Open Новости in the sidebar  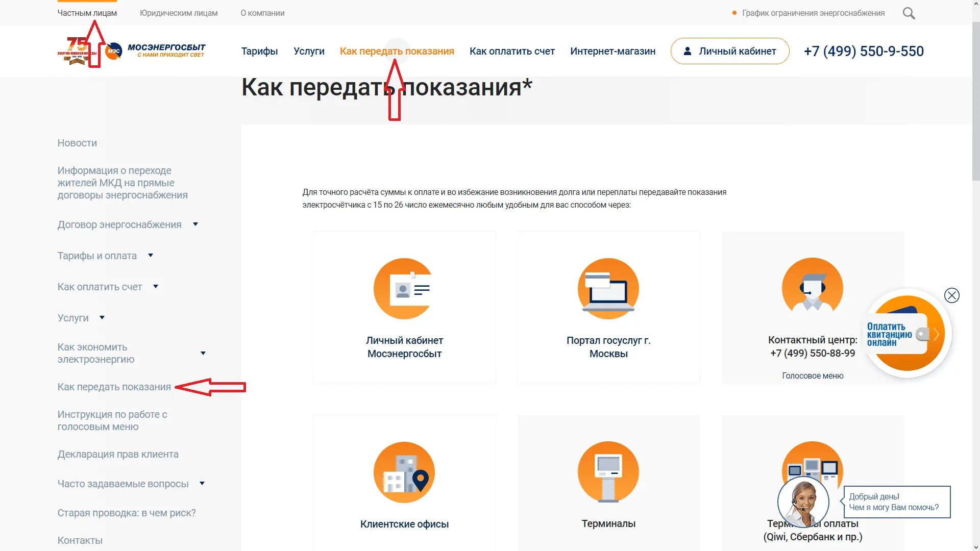[x=77, y=143]
